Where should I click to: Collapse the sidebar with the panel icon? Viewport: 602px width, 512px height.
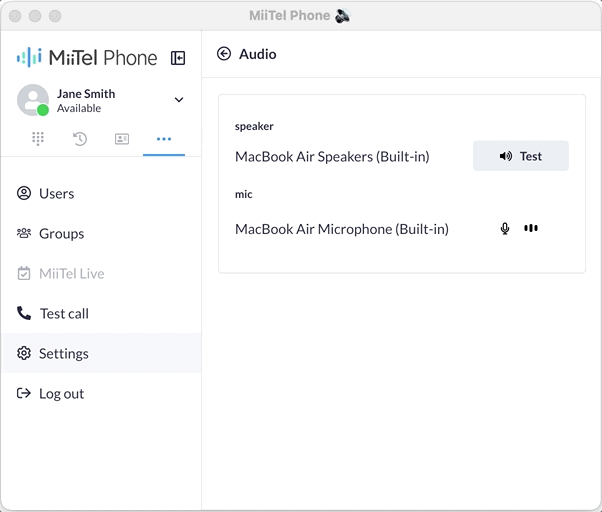pos(178,58)
